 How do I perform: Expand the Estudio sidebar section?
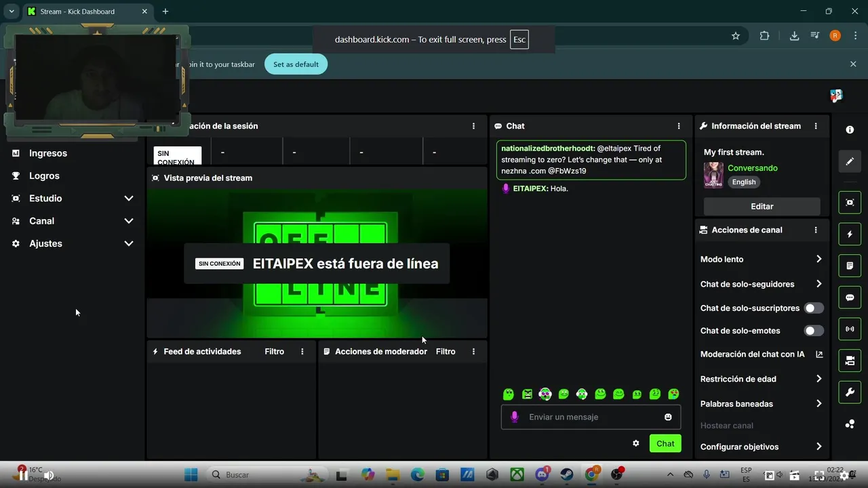pos(72,198)
